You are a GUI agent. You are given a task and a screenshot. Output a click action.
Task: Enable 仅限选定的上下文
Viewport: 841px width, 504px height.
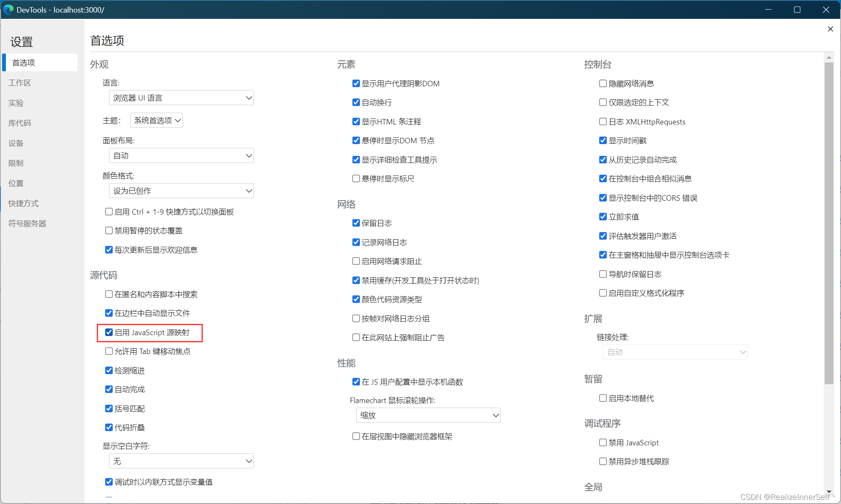[x=603, y=102]
